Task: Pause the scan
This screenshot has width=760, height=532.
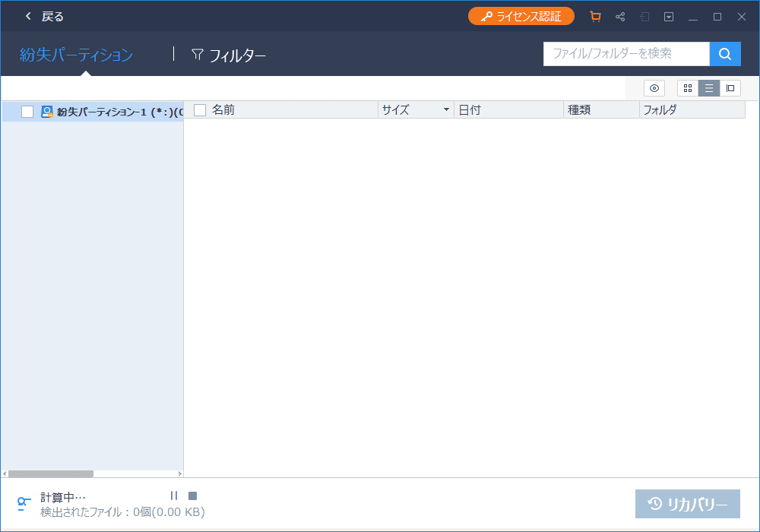Action: point(174,496)
